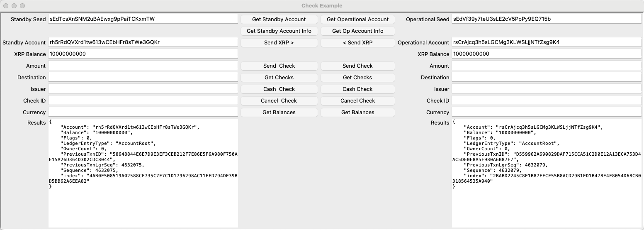Click the operational Currency field
644x230 pixels.
(x=546, y=112)
